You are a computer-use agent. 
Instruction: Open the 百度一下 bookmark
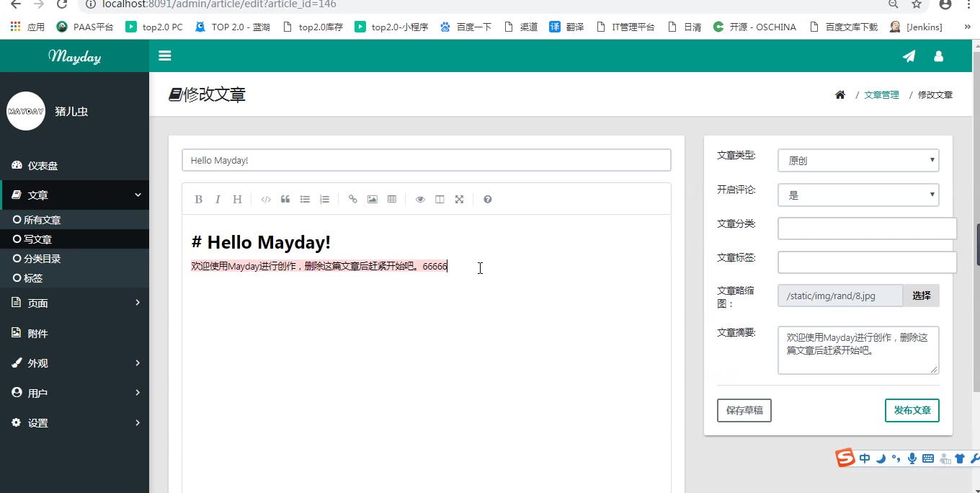pyautogui.click(x=465, y=27)
